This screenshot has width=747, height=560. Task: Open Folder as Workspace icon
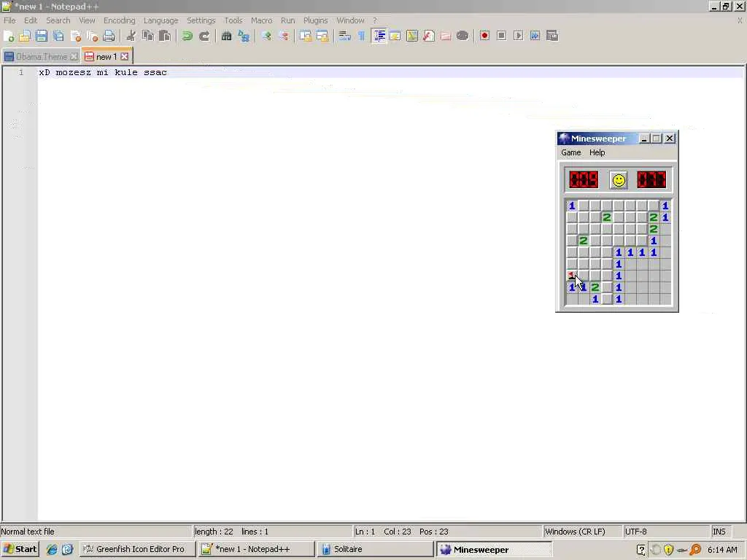pos(446,36)
